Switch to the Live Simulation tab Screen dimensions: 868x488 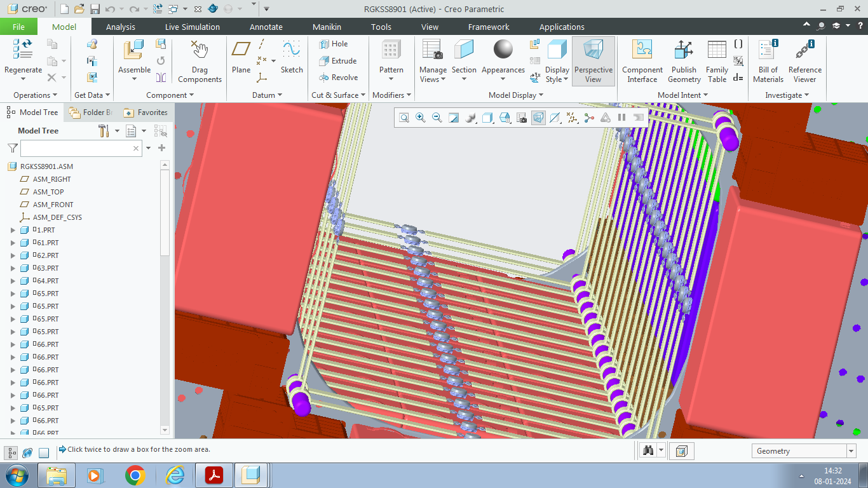coord(193,27)
